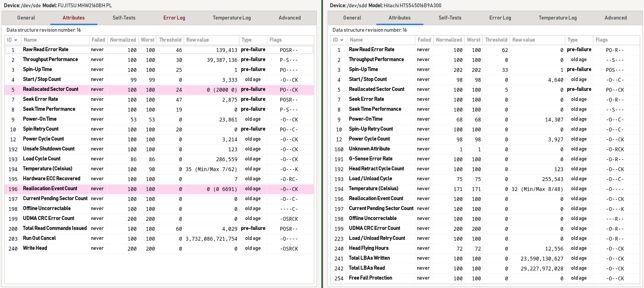This screenshot has width=644, height=288.
Task: Sort FUJITSU table by Raw value column
Action: [211, 40]
